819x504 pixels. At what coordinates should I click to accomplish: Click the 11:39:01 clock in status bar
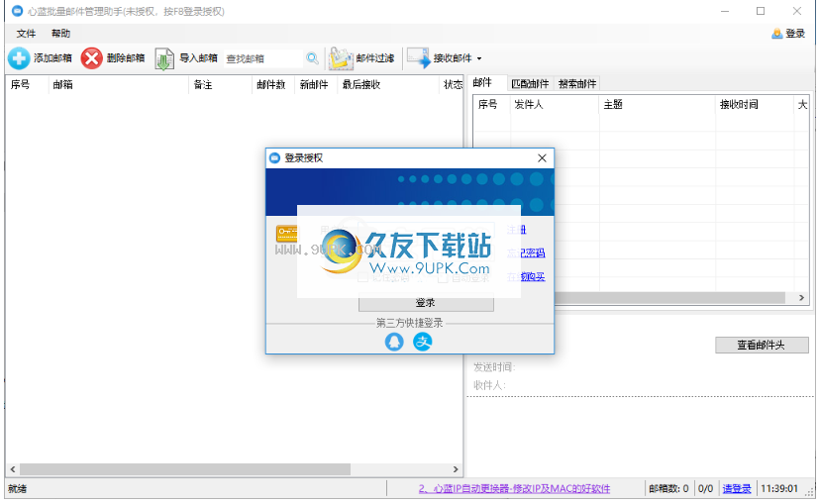(779, 489)
